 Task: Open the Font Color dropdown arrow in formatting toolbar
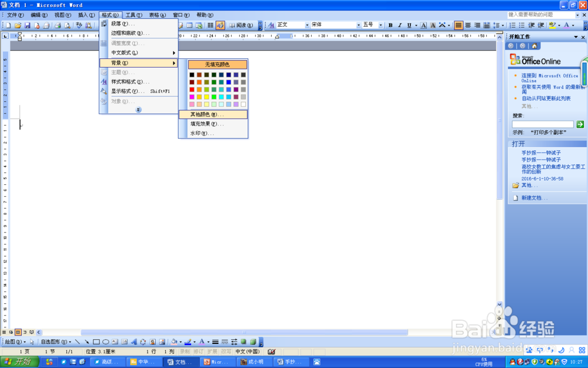(x=573, y=25)
